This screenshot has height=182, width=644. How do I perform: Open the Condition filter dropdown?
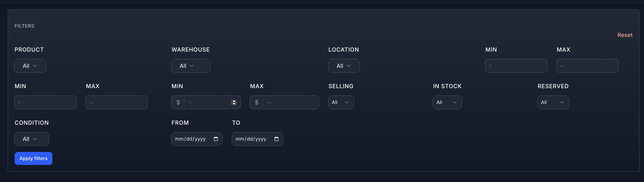point(32,139)
